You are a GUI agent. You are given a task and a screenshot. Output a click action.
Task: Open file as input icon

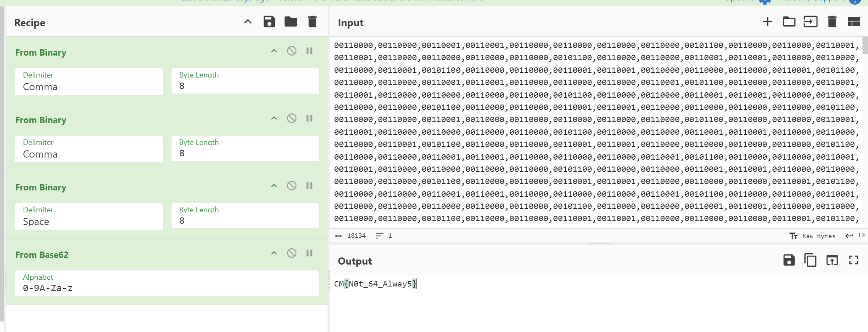[810, 22]
